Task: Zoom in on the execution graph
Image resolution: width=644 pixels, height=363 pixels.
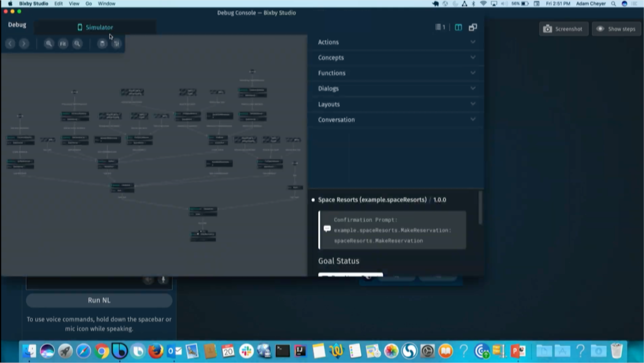Action: (49, 43)
